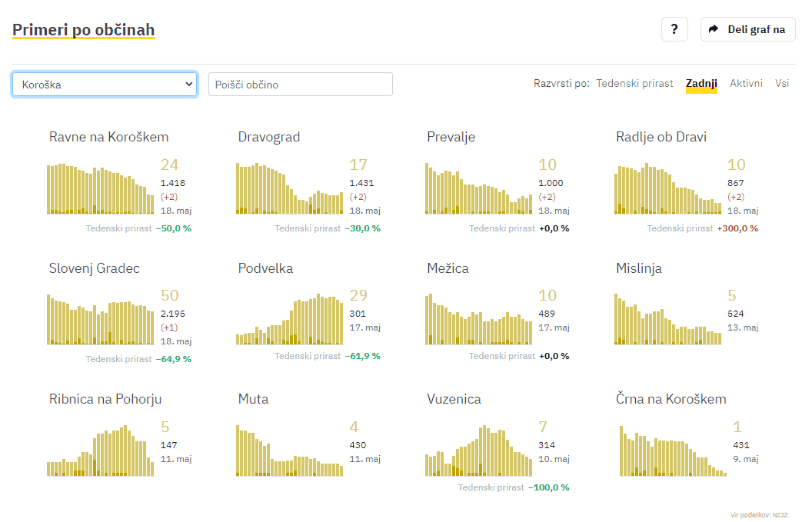Click the Radlje ob Dravi title

[x=661, y=137]
